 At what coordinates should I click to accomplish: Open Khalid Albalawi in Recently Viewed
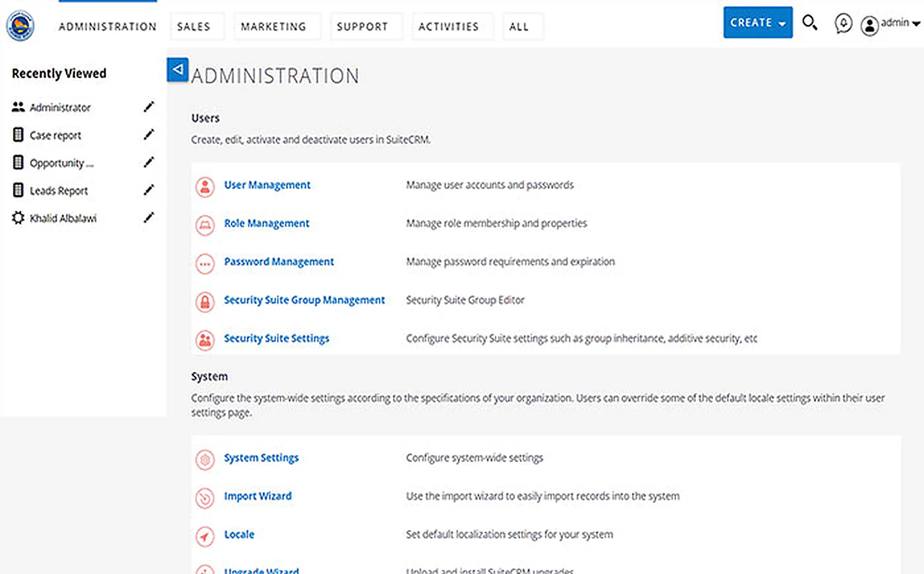pos(63,218)
